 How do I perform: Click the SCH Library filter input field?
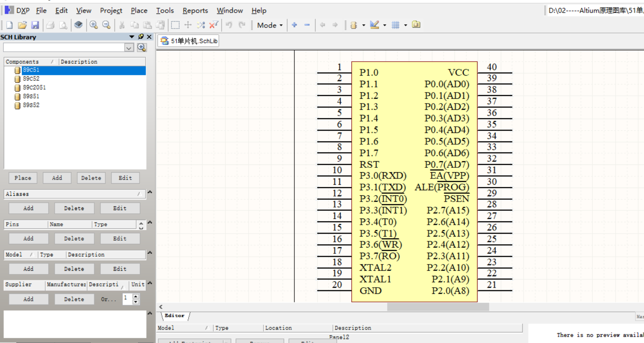pos(64,48)
